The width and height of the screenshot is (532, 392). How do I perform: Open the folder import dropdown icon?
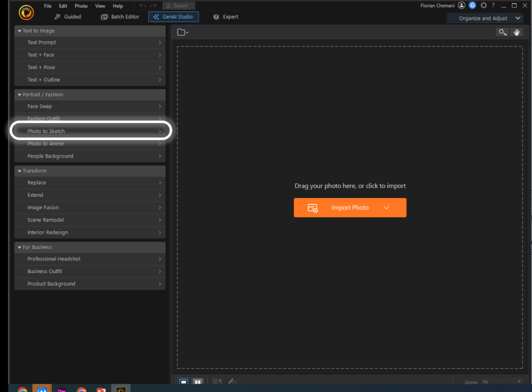pos(182,32)
